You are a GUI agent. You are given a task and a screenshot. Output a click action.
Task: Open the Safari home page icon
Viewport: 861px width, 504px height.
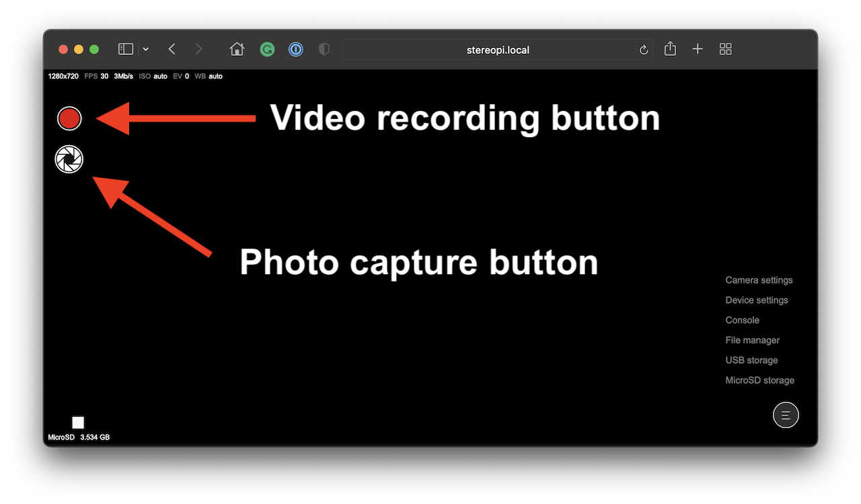(x=237, y=49)
